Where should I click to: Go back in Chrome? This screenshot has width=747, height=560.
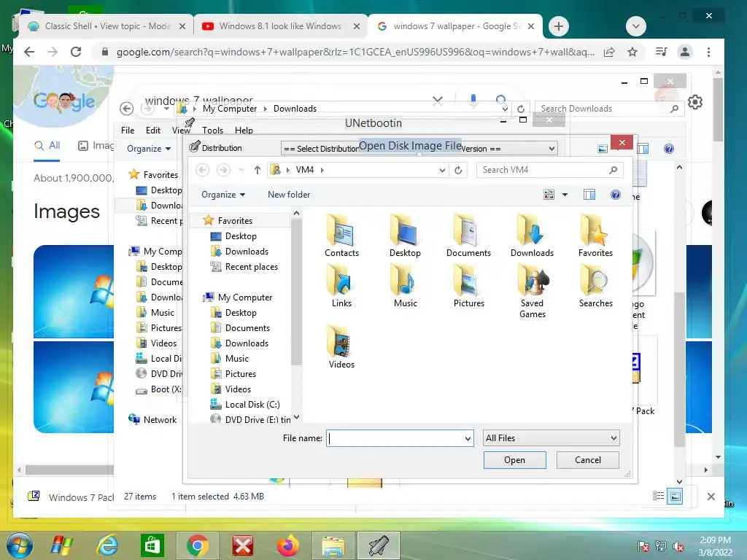[29, 52]
